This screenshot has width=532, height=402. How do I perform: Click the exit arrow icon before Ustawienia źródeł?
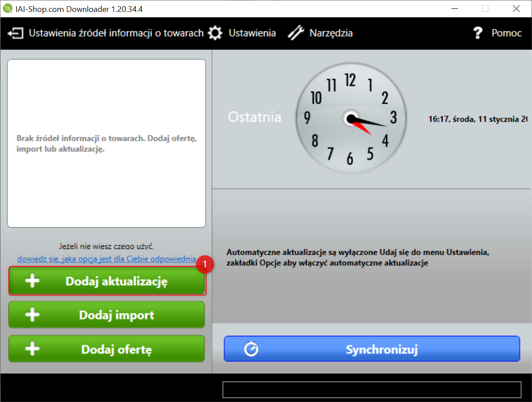pos(15,34)
